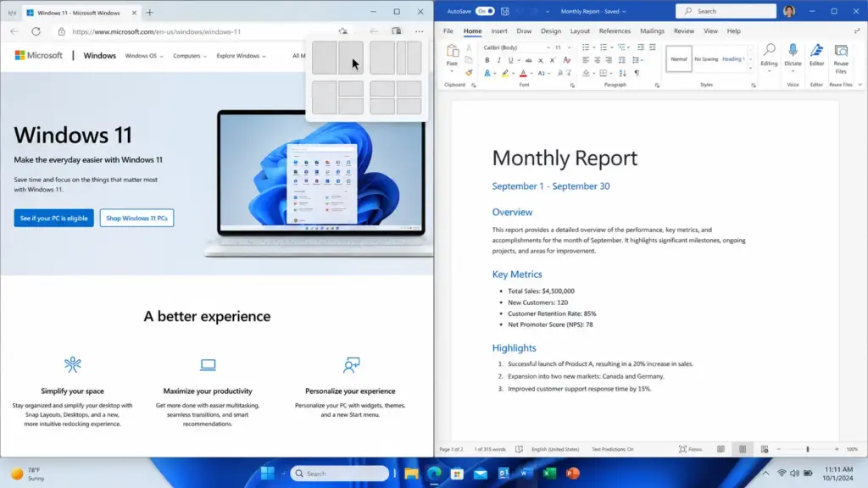Open the font size 11 dropdown
The height and width of the screenshot is (488, 868).
[570, 47]
